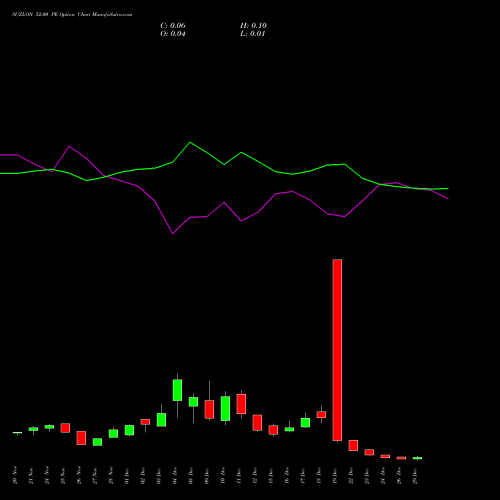Click the 12 Dec date label
500x500 pixels.
(x=255, y=475)
